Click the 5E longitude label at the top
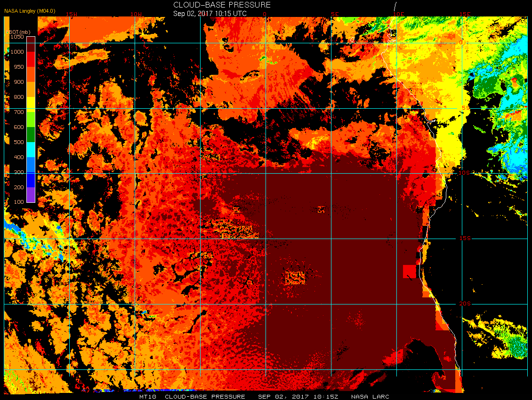This screenshot has width=532, height=400. (335, 14)
